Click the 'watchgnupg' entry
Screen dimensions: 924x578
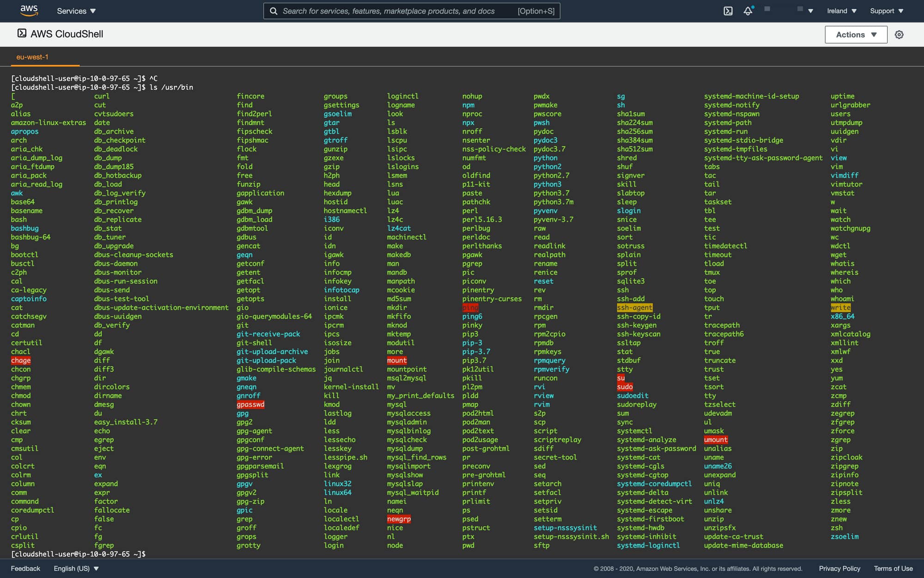[x=850, y=228]
